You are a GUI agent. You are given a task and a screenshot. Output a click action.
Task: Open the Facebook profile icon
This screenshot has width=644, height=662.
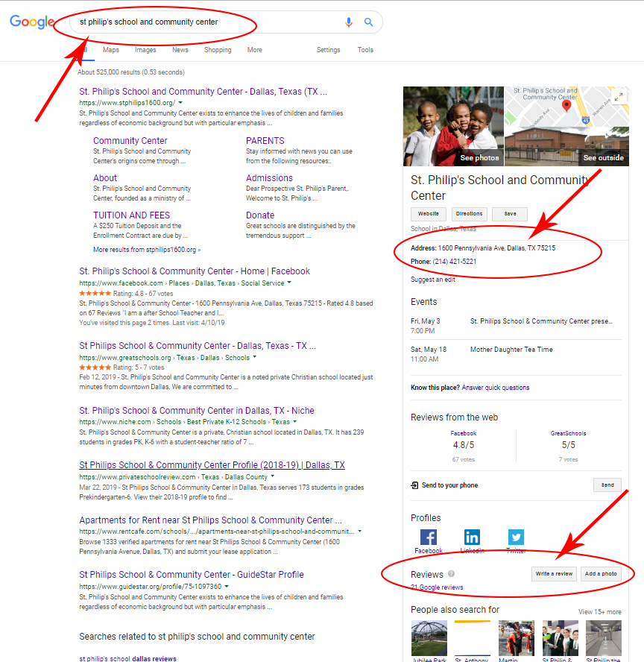[429, 537]
